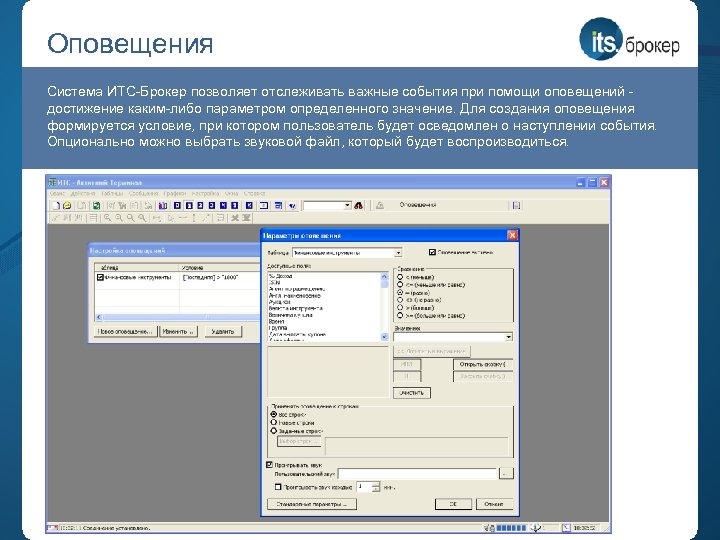Click the clock icon in status bar
Screen dimensions: 720x540
click(x=566, y=528)
